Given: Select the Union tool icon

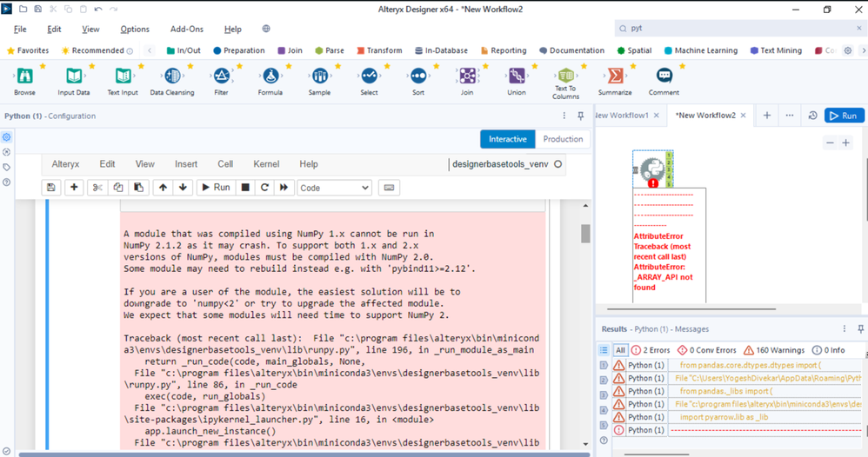Looking at the screenshot, I should (517, 76).
